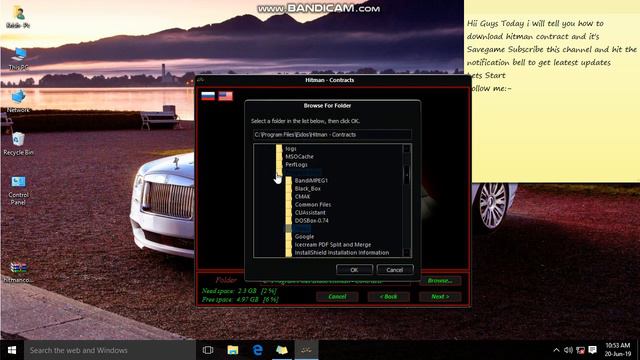This screenshot has width=640, height=360.
Task: Select the Russian flag language icon
Action: point(208,96)
